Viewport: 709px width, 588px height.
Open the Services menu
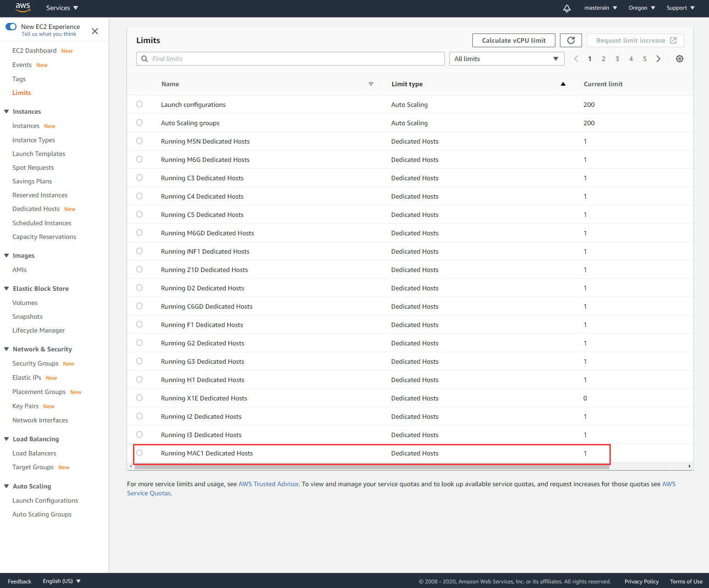pyautogui.click(x=62, y=8)
